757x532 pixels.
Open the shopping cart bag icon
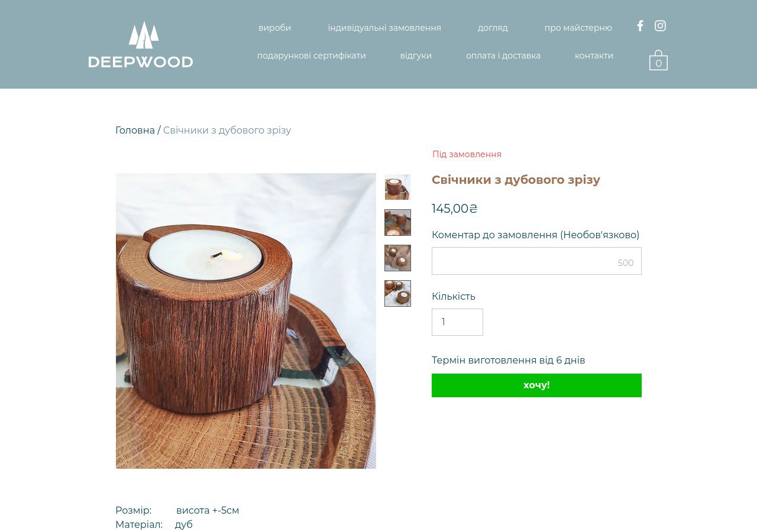pyautogui.click(x=658, y=60)
